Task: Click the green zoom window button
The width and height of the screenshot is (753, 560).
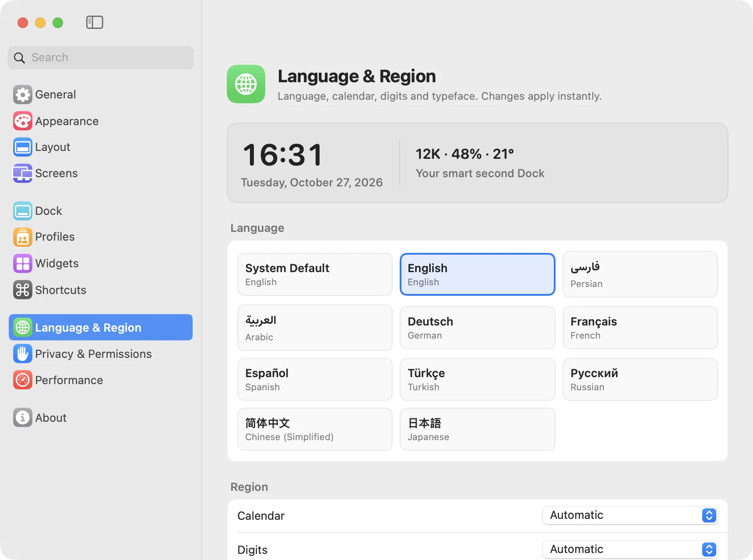Action: [58, 22]
